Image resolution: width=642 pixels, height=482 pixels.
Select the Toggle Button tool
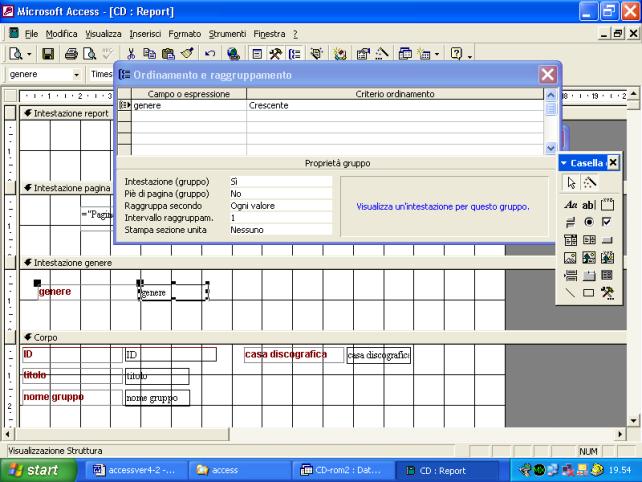coord(570,222)
